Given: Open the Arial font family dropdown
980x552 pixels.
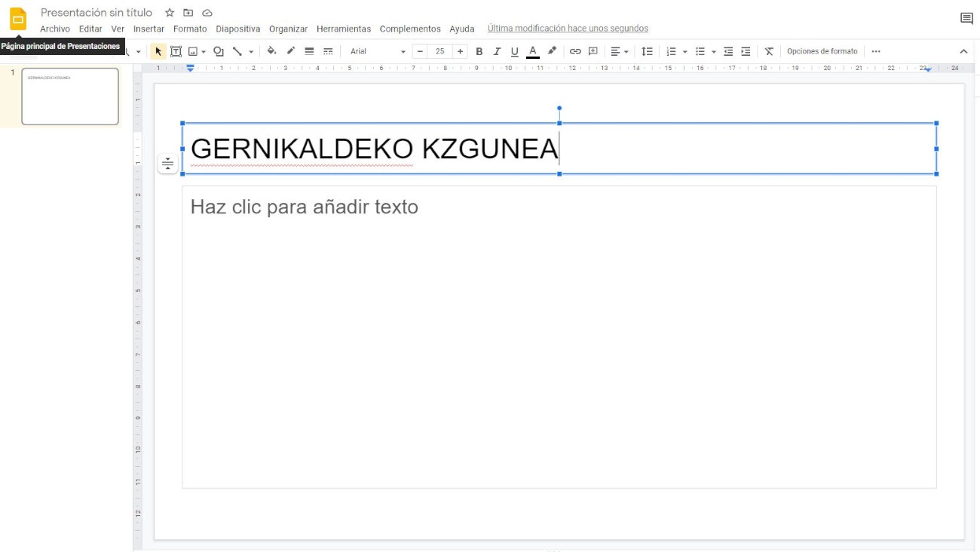Looking at the screenshot, I should tap(378, 51).
